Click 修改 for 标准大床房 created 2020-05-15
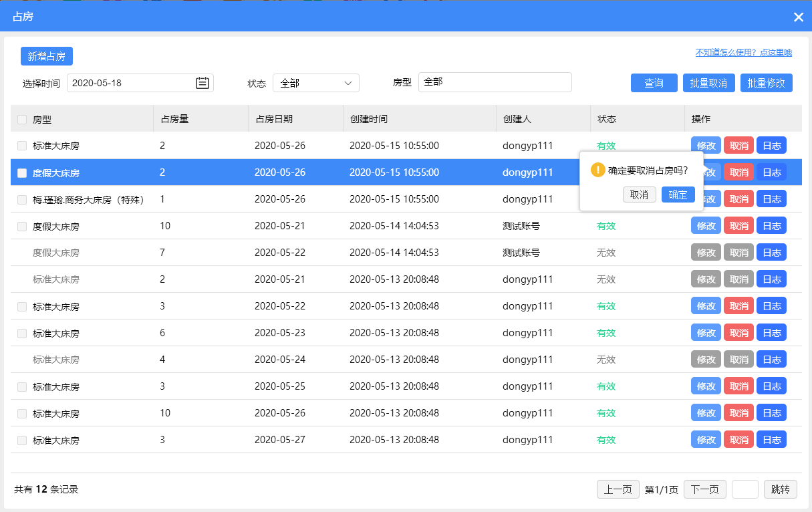812x512 pixels. [706, 145]
